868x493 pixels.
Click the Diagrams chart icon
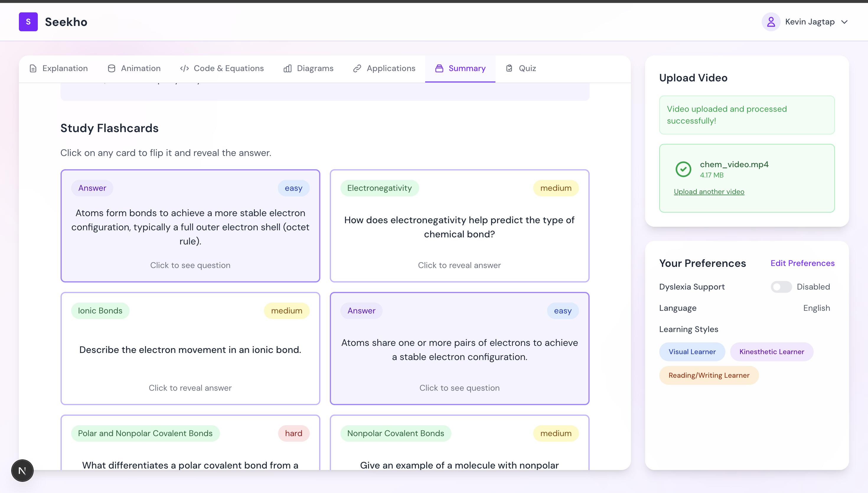pyautogui.click(x=287, y=68)
